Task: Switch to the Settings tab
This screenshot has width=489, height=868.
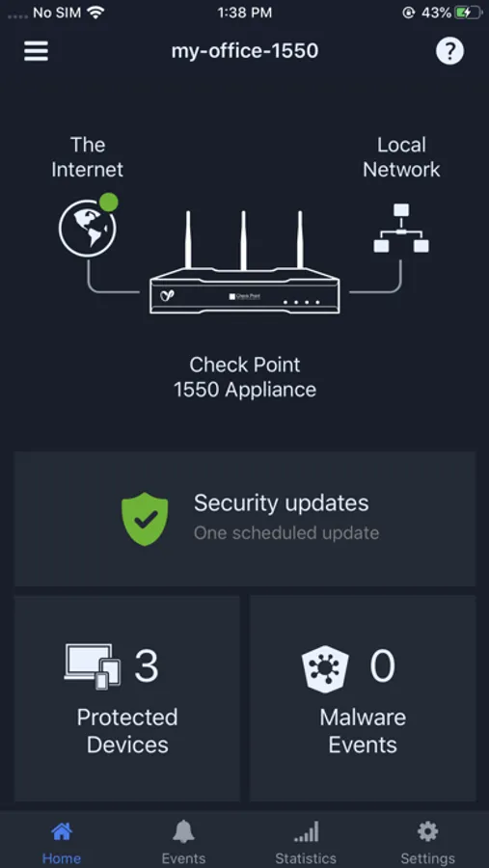Action: [x=427, y=843]
